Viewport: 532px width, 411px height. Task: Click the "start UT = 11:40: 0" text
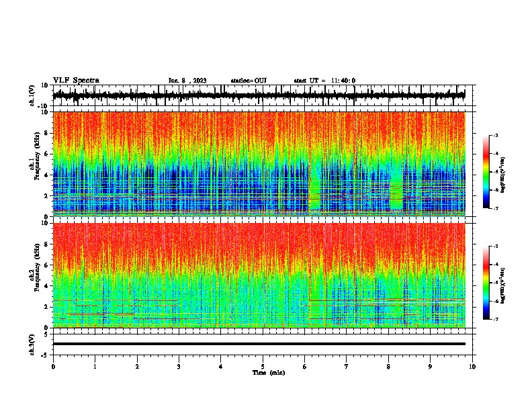click(324, 81)
